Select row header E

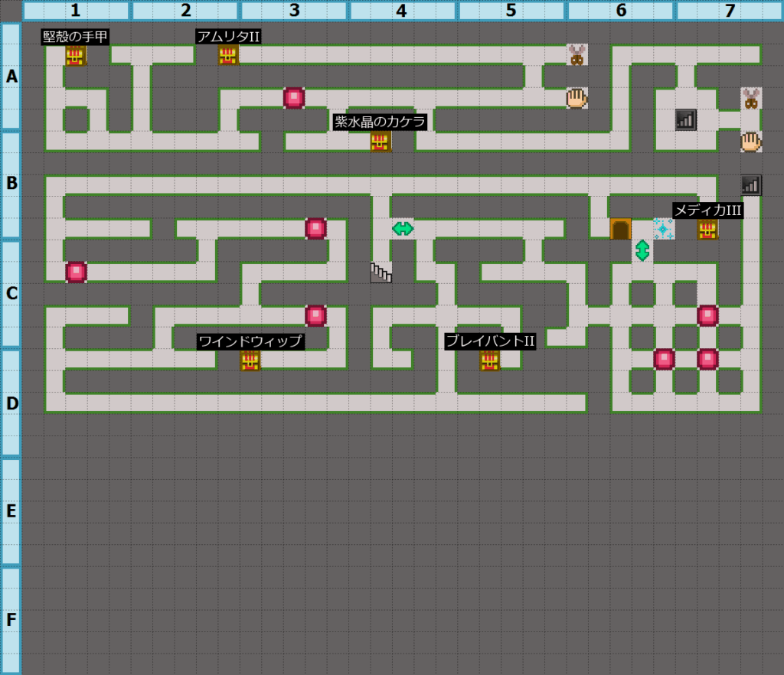click(11, 511)
